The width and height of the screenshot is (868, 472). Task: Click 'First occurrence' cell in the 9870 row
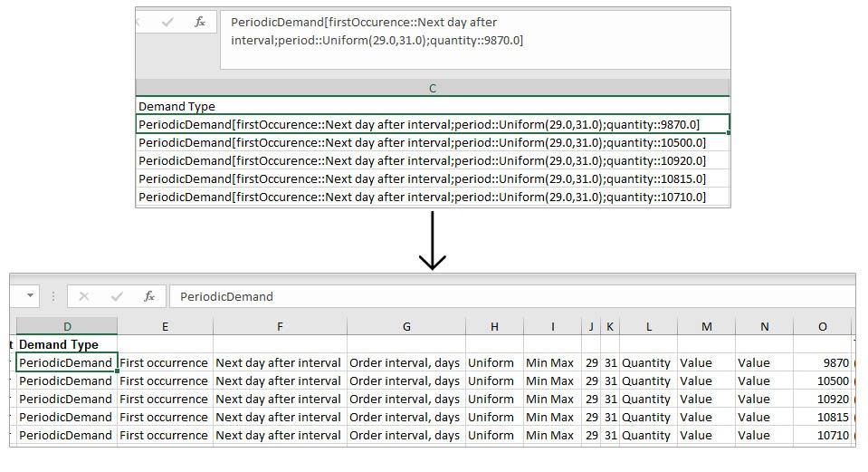point(165,363)
